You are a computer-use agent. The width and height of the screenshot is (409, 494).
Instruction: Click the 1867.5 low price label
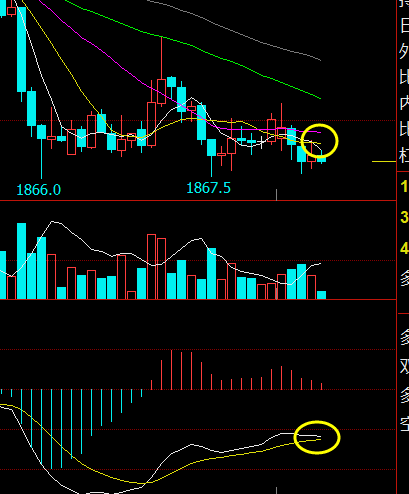208,188
